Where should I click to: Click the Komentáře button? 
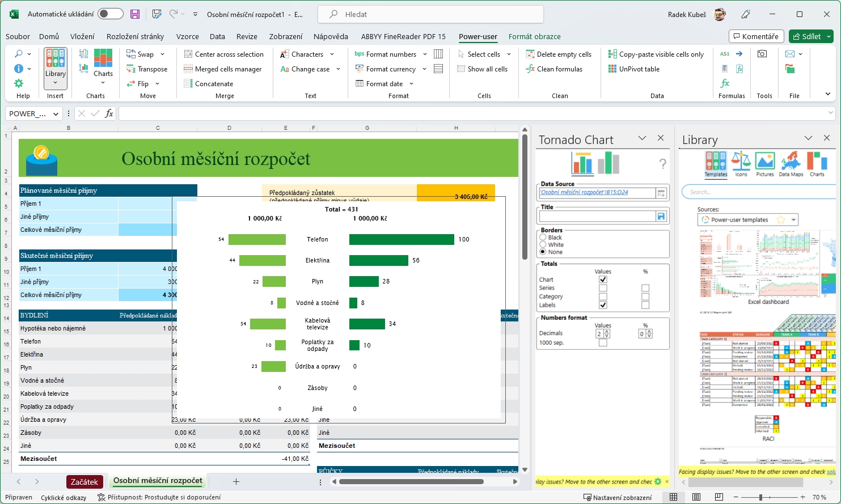pyautogui.click(x=756, y=36)
